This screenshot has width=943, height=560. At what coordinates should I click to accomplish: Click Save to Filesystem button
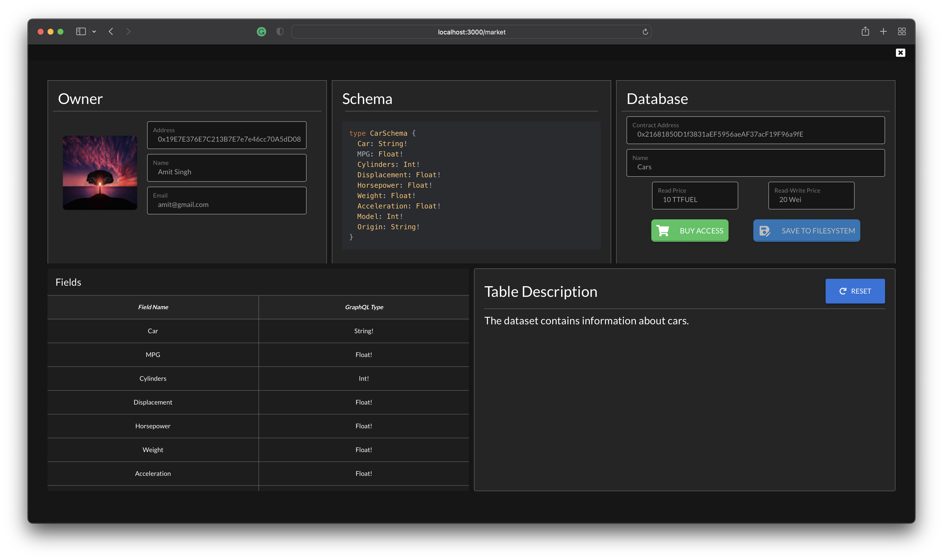point(806,230)
